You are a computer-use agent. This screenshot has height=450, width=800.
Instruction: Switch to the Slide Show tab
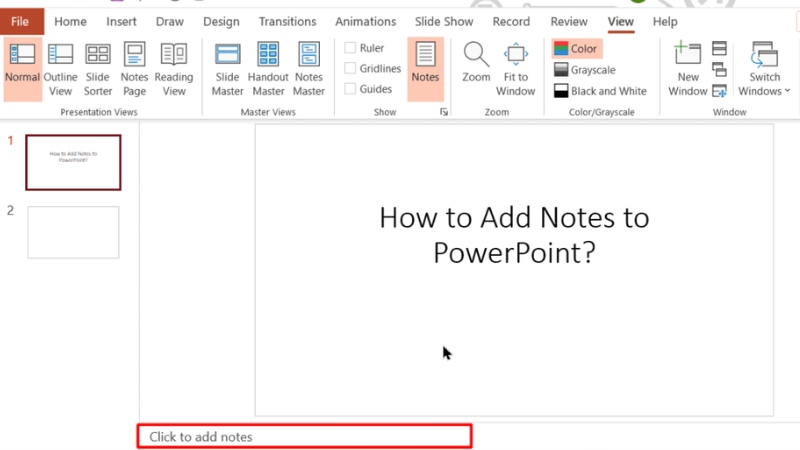[x=444, y=22]
